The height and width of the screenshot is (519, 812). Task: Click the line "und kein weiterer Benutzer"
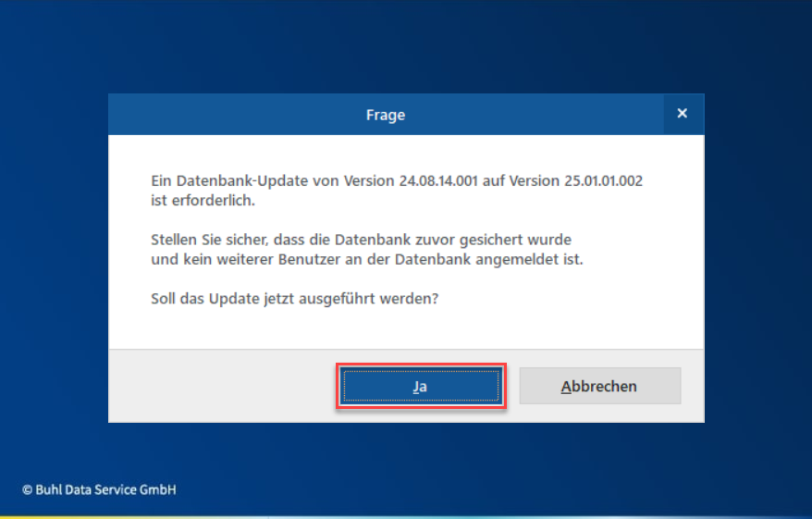[x=366, y=259]
